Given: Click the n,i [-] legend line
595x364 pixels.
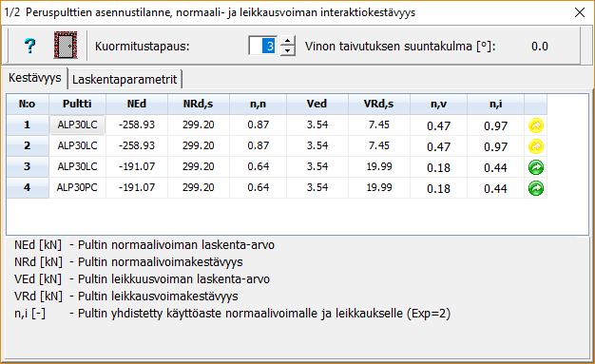Looking at the screenshot, I should tap(232, 314).
